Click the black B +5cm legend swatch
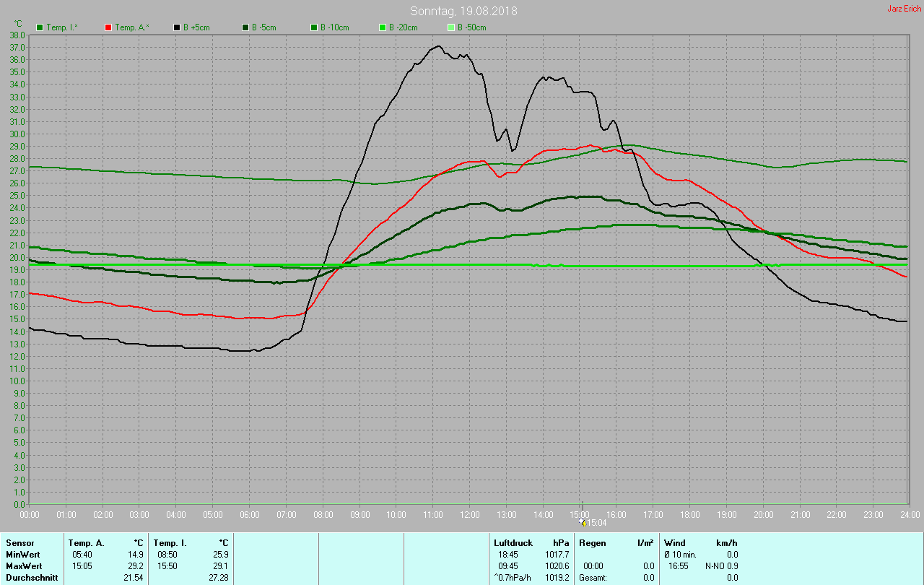Image resolution: width=924 pixels, height=585 pixels. [x=177, y=27]
